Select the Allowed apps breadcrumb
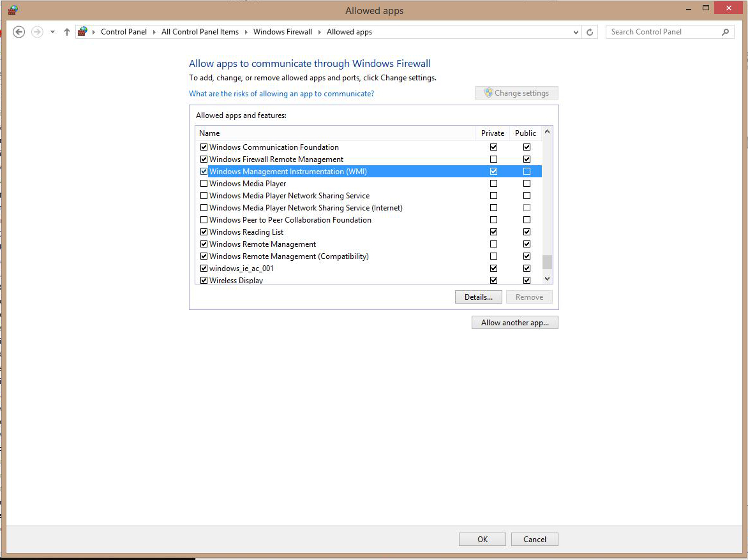Image resolution: width=748 pixels, height=560 pixels. pos(349,32)
